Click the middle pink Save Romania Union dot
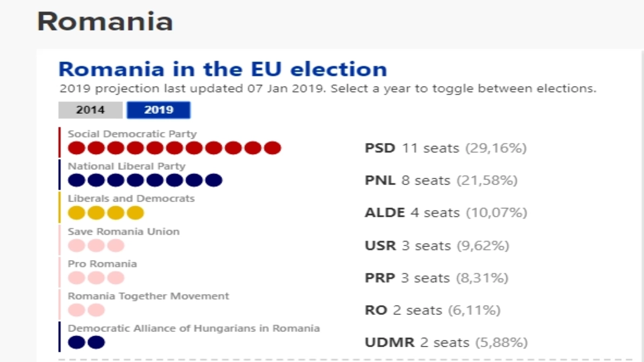Screen dimensions: 644x362 96,245
